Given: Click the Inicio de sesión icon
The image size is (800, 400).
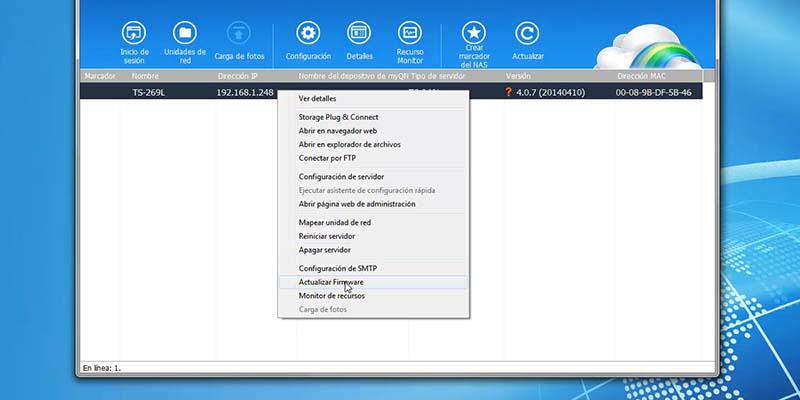Looking at the screenshot, I should (134, 33).
